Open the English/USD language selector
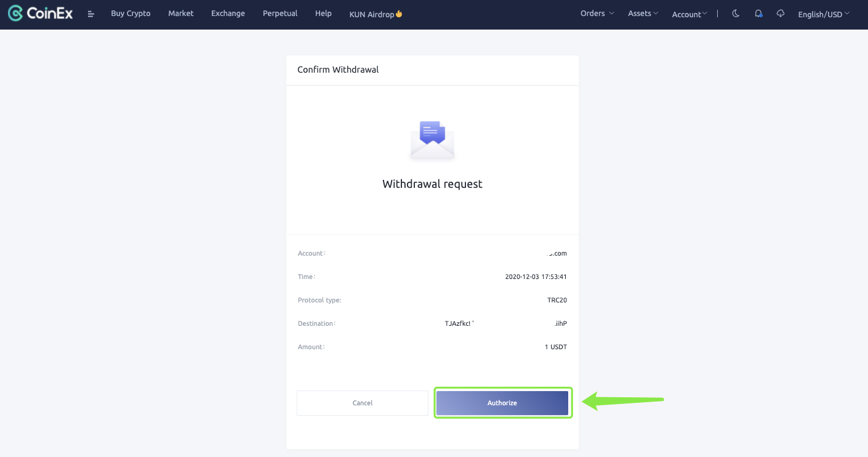The image size is (868, 457). click(x=823, y=14)
